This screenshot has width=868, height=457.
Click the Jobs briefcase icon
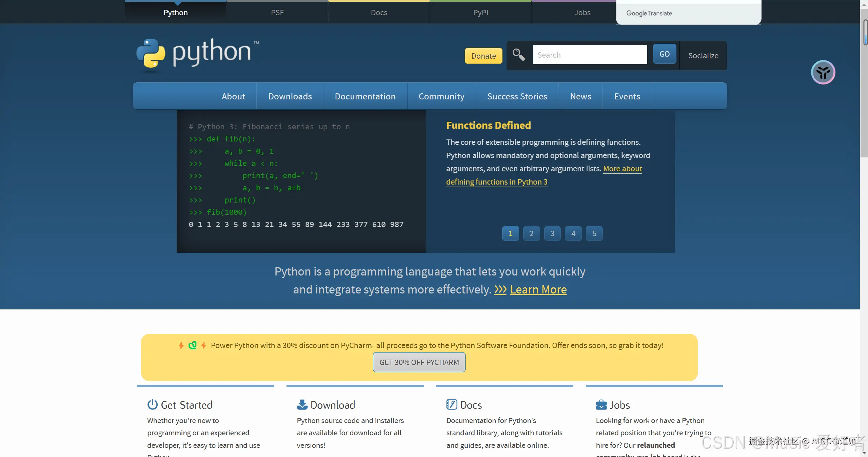click(x=601, y=404)
